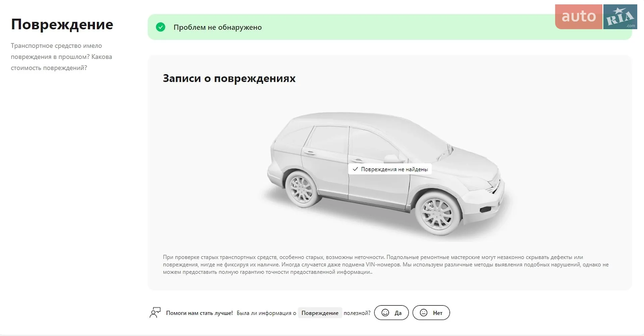Click the Проблем не обнаружено banner text
Image resolution: width=644 pixels, height=336 pixels.
pos(217,27)
